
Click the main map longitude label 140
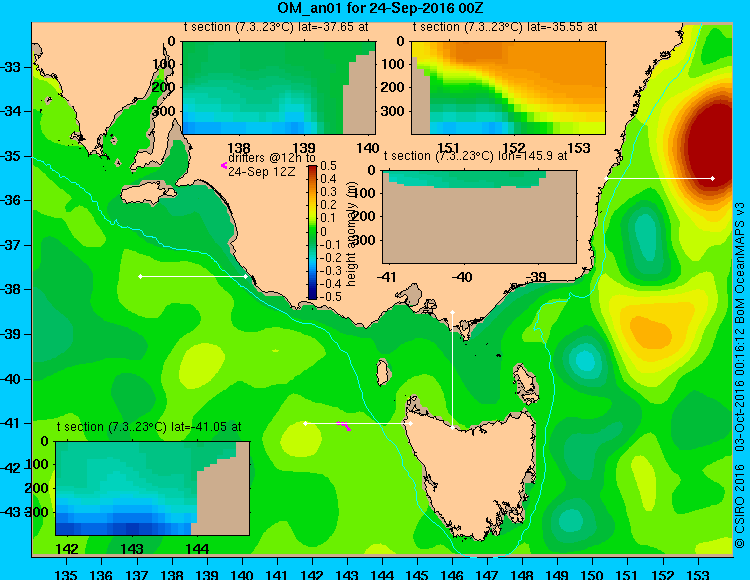(242, 574)
